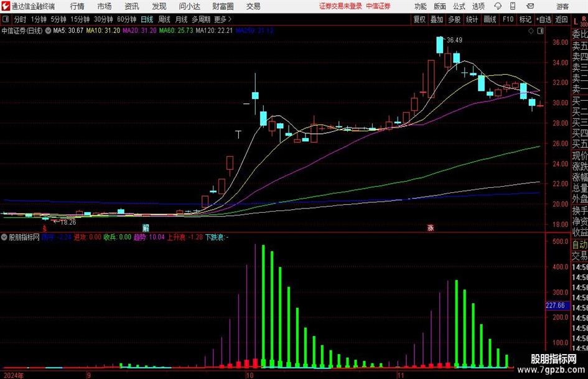Switch to the 15分钟 period tab
This screenshot has height=379, width=588.
pos(80,19)
